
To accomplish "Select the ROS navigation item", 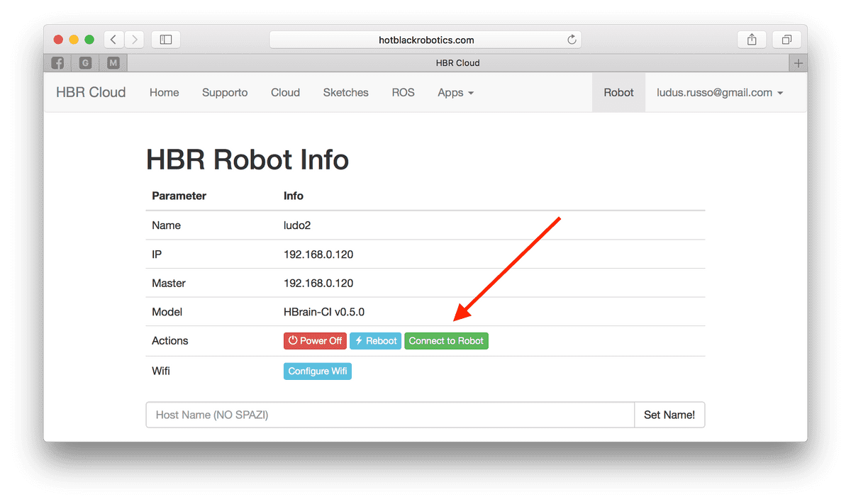I will [403, 92].
